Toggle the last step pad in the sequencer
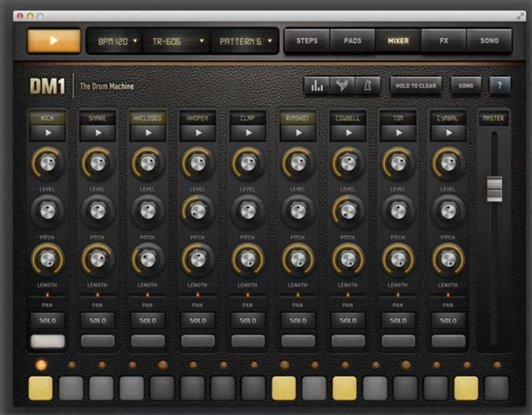532x415 pixels. [497, 388]
